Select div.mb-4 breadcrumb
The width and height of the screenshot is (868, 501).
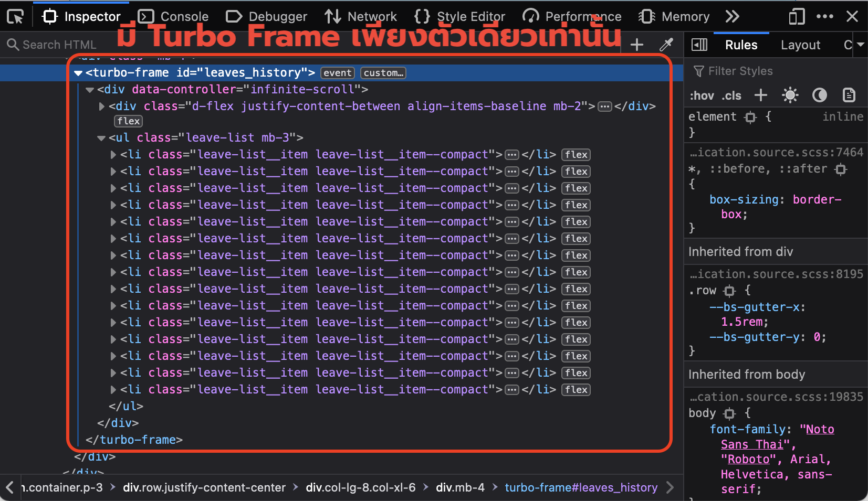(x=460, y=487)
